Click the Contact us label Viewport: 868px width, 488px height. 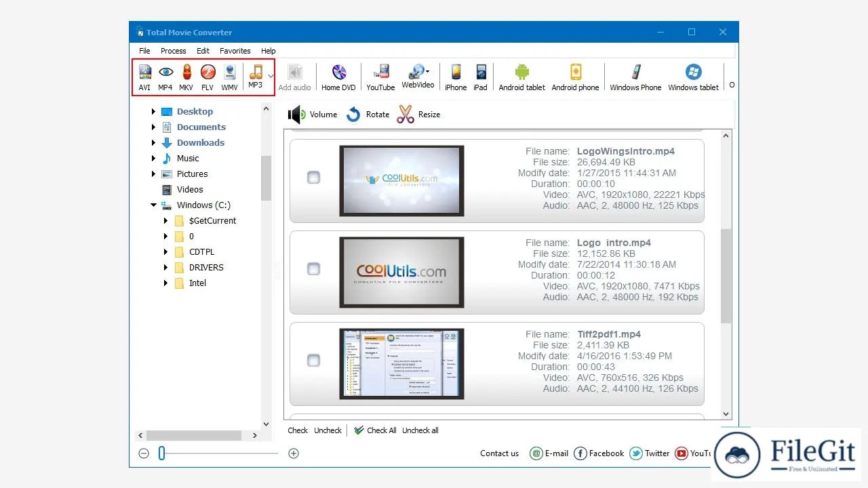pyautogui.click(x=499, y=453)
